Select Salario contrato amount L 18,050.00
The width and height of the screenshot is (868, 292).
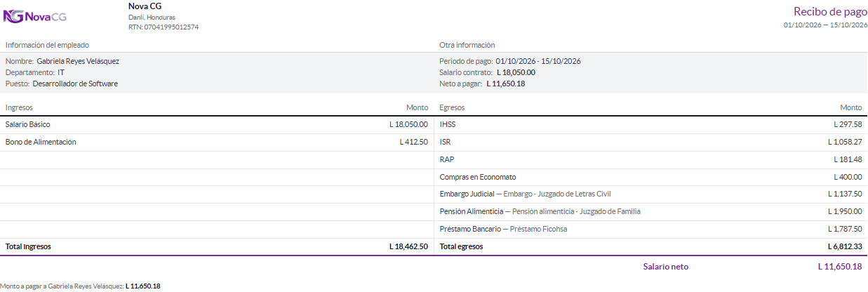[516, 72]
